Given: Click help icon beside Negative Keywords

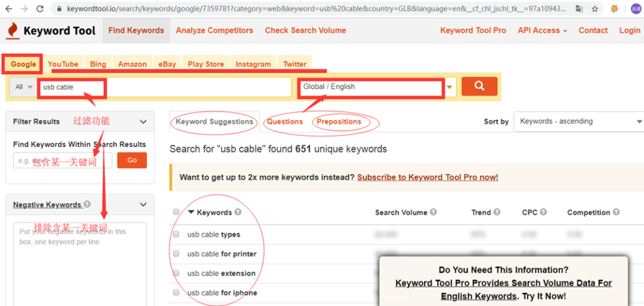Looking at the screenshot, I should click(87, 204).
